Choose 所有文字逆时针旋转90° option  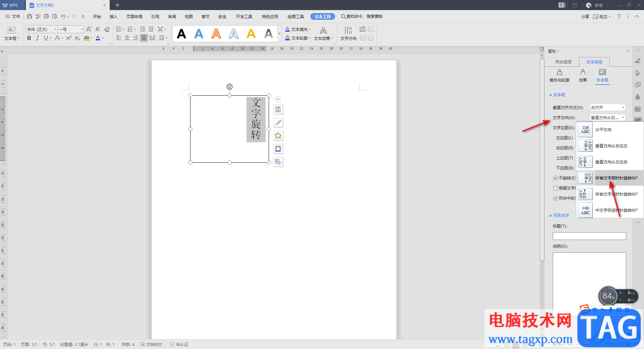click(610, 194)
